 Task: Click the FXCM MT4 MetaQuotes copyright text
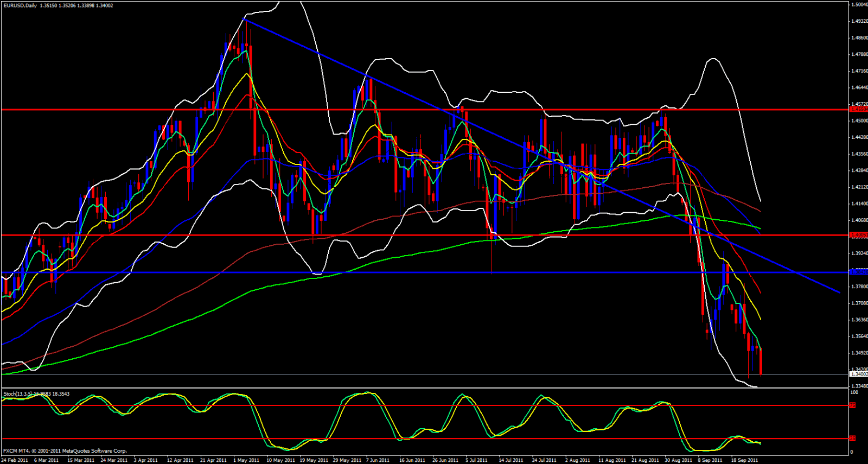pyautogui.click(x=65, y=451)
